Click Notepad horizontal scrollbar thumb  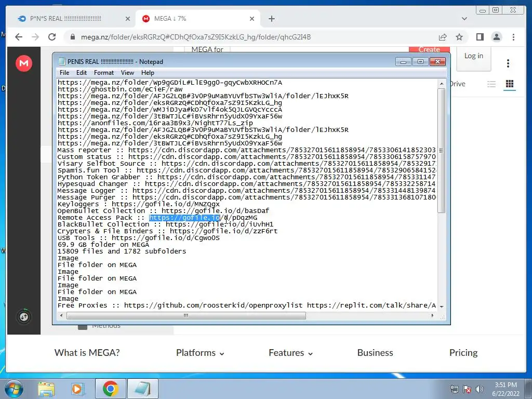tap(186, 315)
